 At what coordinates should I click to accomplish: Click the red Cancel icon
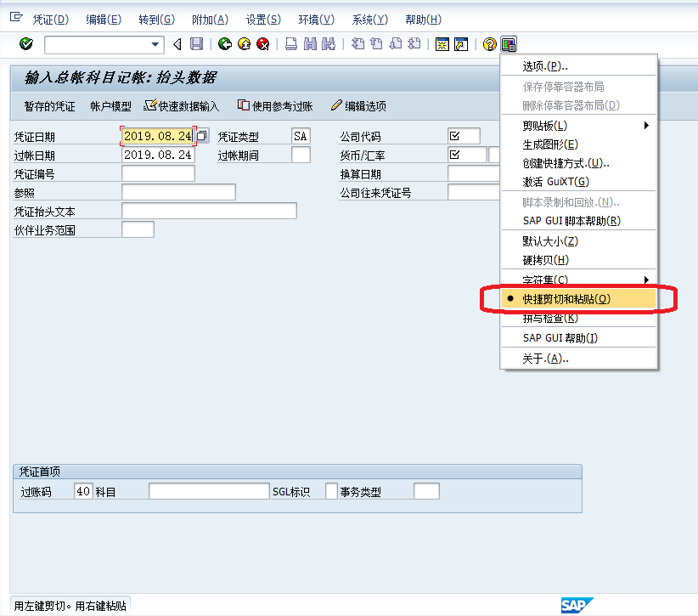[x=263, y=43]
